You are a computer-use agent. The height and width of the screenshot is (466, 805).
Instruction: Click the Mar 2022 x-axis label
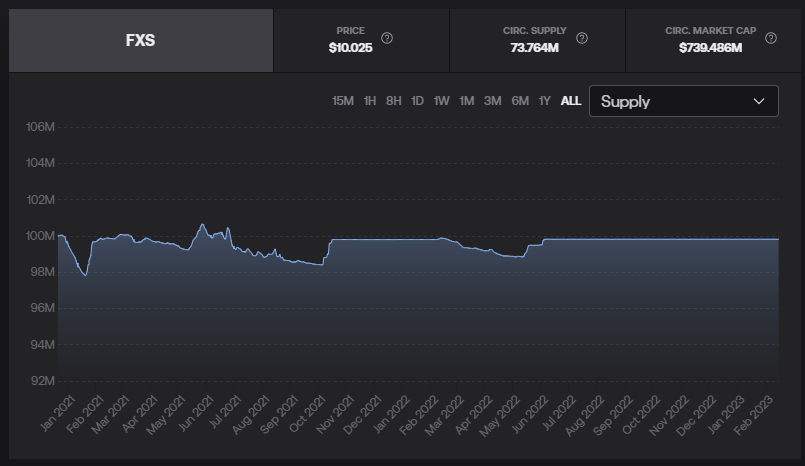445,416
